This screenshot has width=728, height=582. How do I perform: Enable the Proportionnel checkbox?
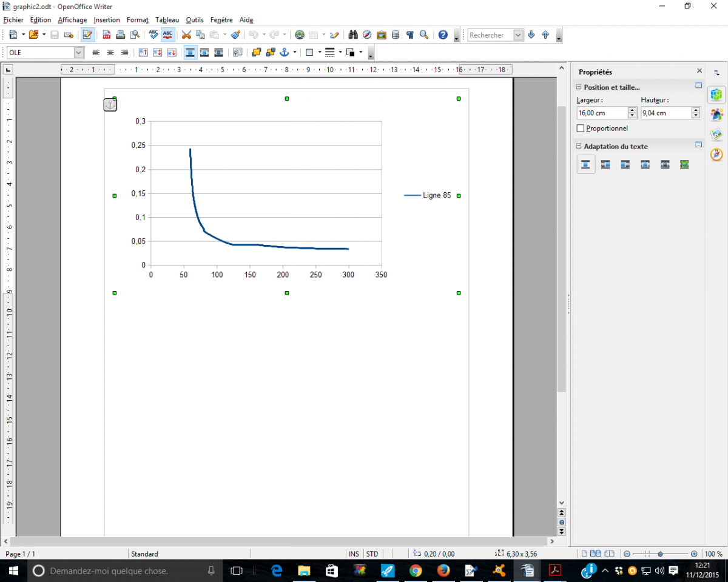tap(581, 129)
